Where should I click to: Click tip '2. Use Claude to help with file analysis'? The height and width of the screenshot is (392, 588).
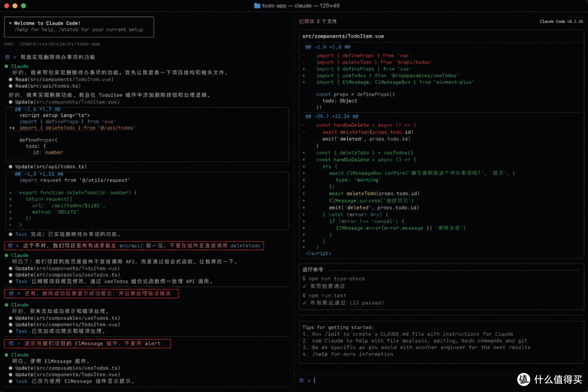[414, 341]
